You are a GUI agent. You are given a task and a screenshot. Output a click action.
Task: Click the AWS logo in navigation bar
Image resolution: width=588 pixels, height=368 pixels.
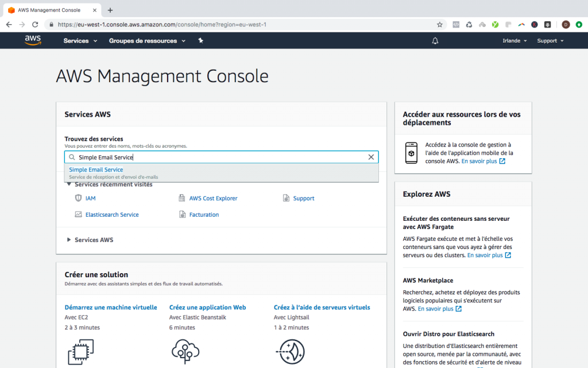[x=33, y=40]
